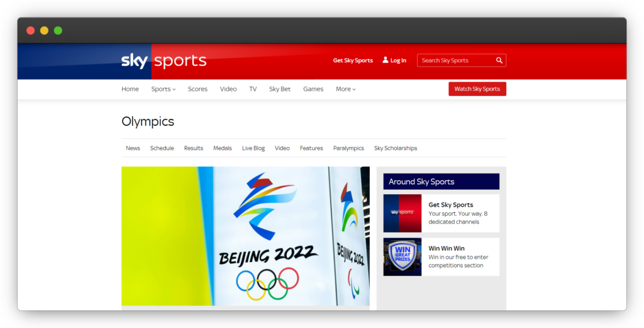Select the Medals tab
This screenshot has height=328, width=644.
click(223, 148)
